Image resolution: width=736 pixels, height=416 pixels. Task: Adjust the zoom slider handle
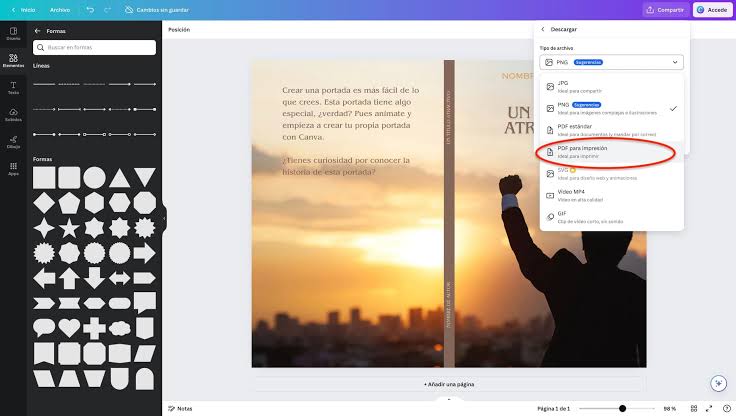622,408
